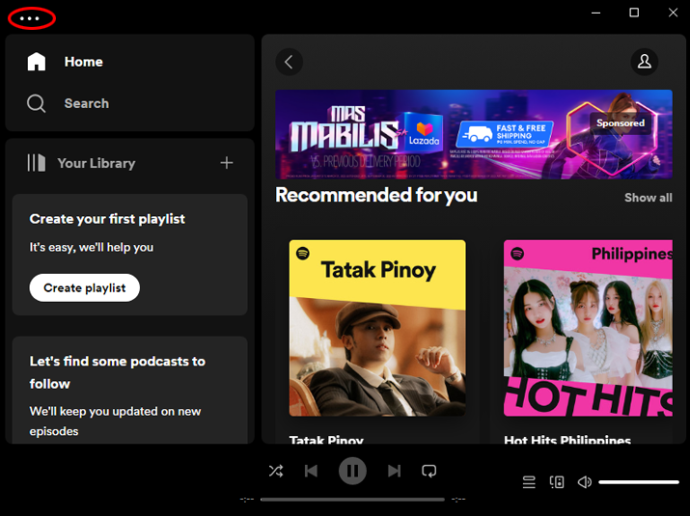Skip to the next track
Image resolution: width=690 pixels, height=516 pixels.
[x=394, y=471]
